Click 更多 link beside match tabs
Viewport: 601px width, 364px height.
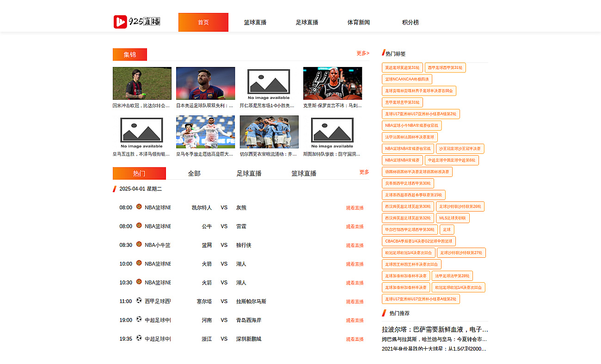coord(364,172)
